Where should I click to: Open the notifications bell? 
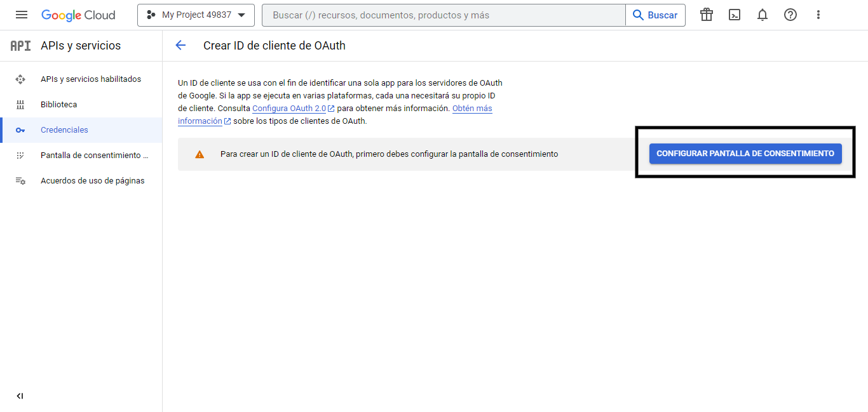pos(763,15)
